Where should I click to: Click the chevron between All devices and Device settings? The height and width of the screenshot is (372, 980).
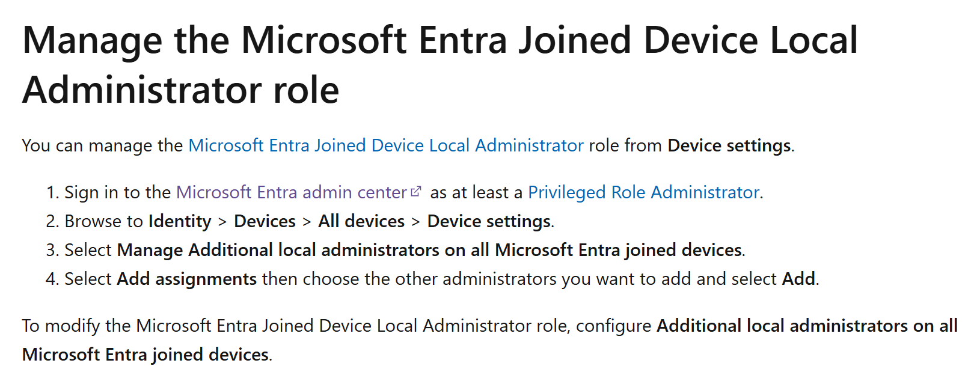(416, 222)
